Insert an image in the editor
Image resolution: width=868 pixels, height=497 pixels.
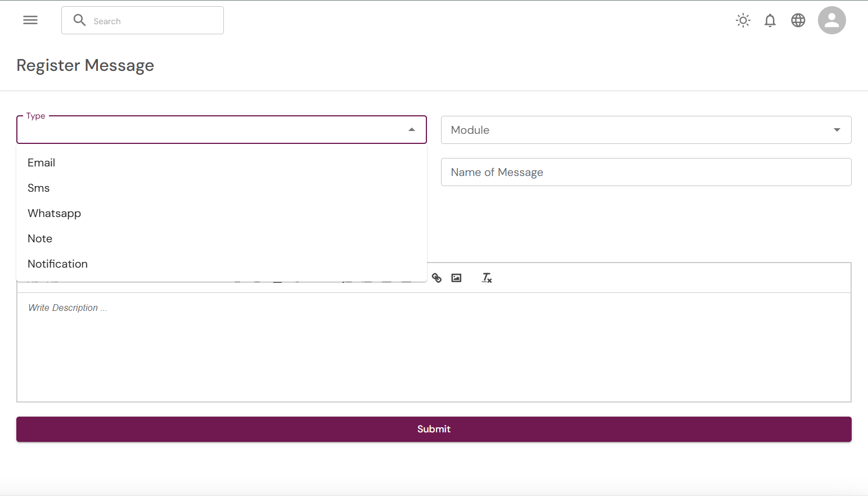click(456, 278)
